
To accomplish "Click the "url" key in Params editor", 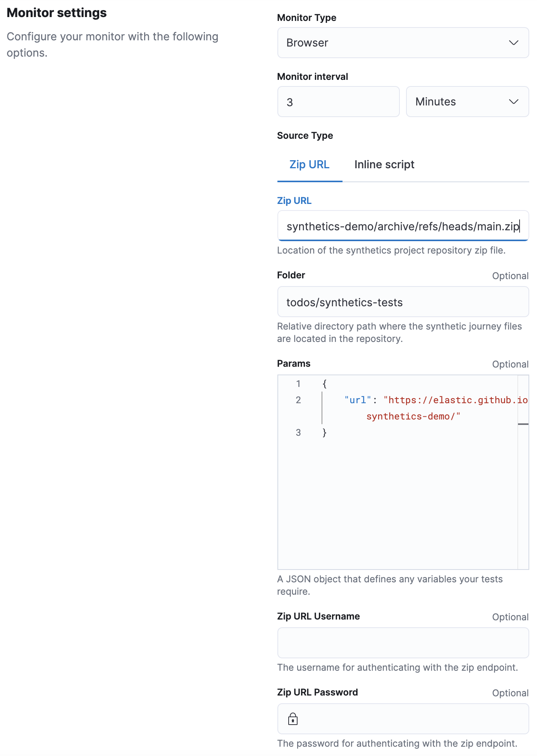I will 358,400.
